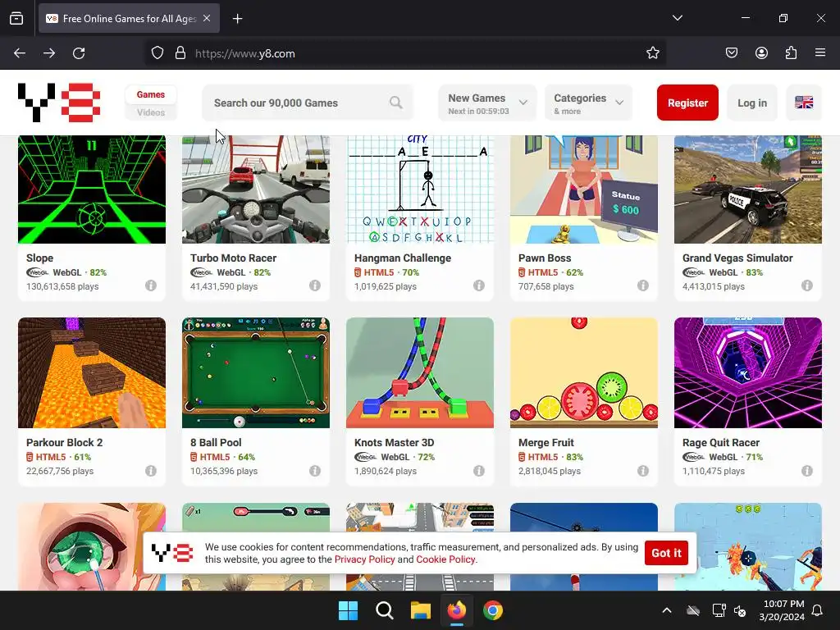This screenshot has height=630, width=840.
Task: Open Google Chrome from taskbar
Action: [x=493, y=610]
